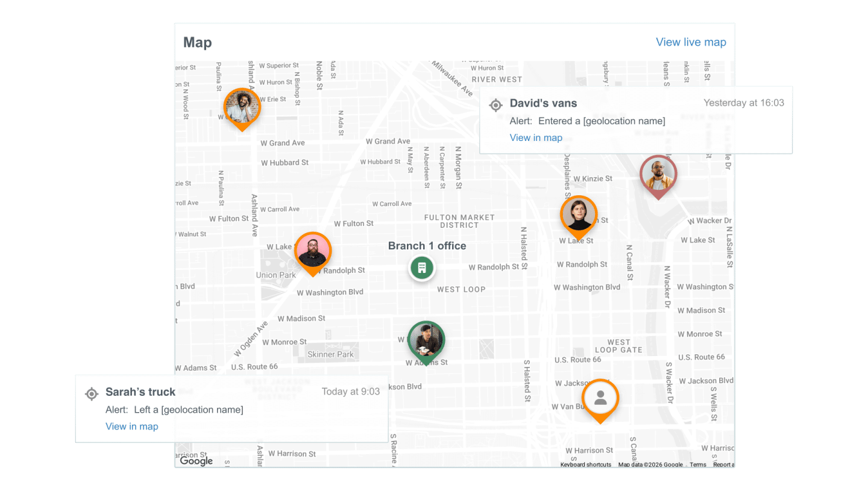Click the 'W Wacker Dr' street label

(709, 221)
